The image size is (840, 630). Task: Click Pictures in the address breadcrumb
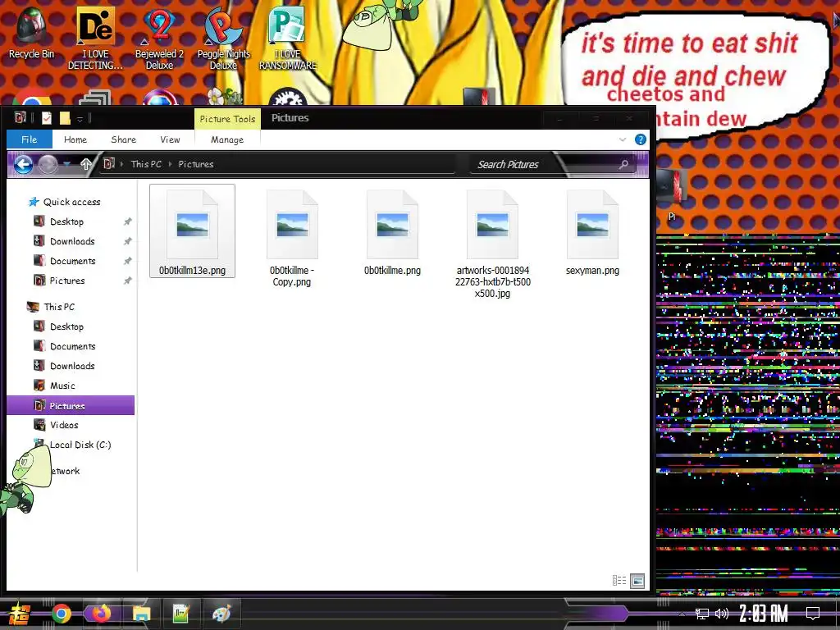click(x=195, y=164)
